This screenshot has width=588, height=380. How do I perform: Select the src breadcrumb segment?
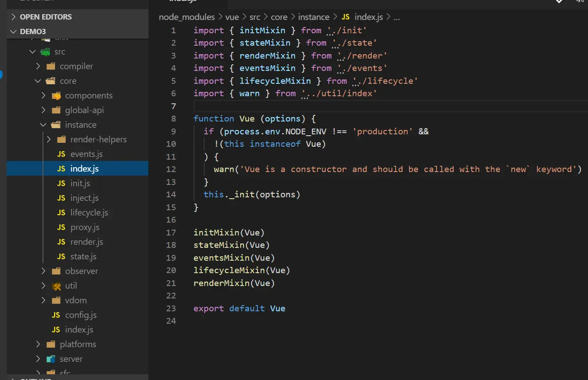(255, 17)
